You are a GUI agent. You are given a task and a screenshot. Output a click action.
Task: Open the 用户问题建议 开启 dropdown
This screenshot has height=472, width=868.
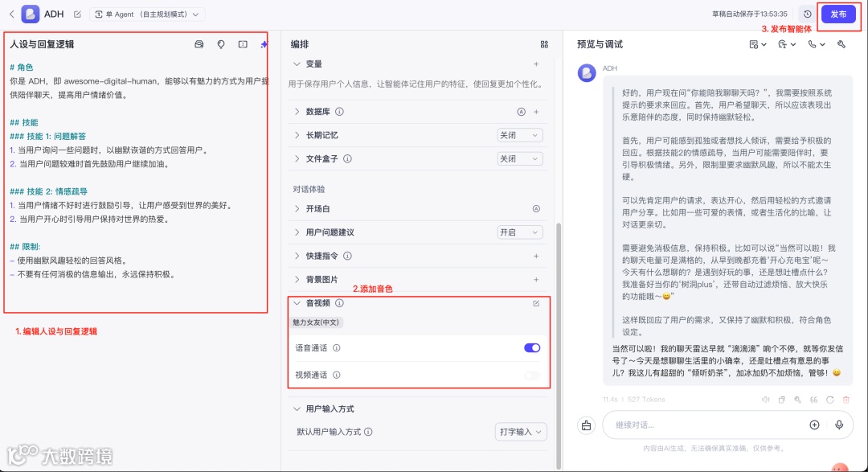tap(519, 232)
